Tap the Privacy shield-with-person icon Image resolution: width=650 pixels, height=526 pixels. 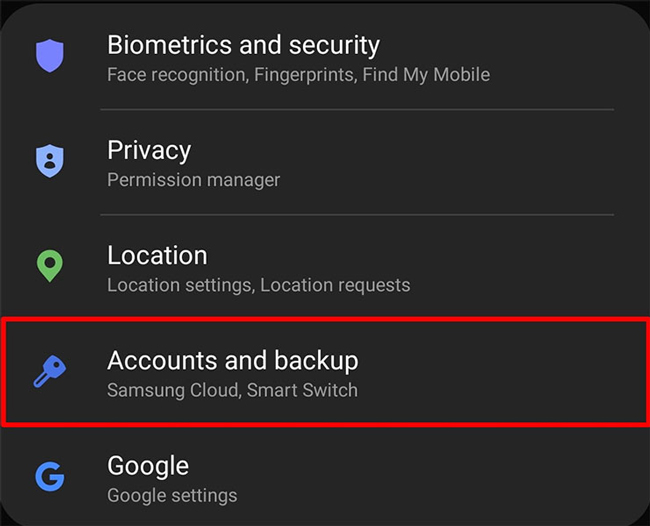[50, 161]
